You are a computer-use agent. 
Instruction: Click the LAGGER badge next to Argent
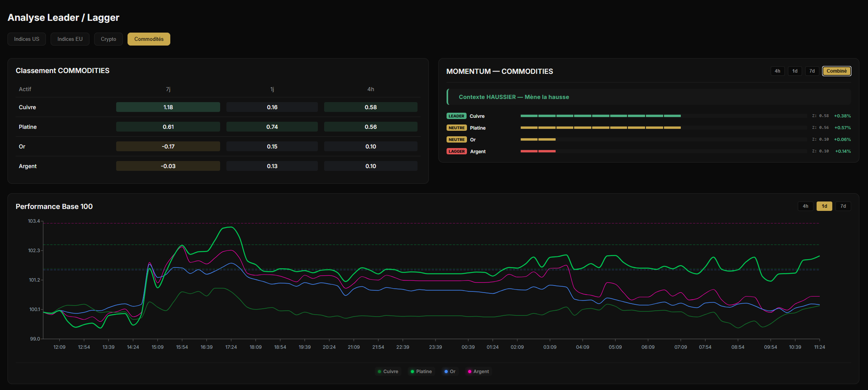pos(457,152)
